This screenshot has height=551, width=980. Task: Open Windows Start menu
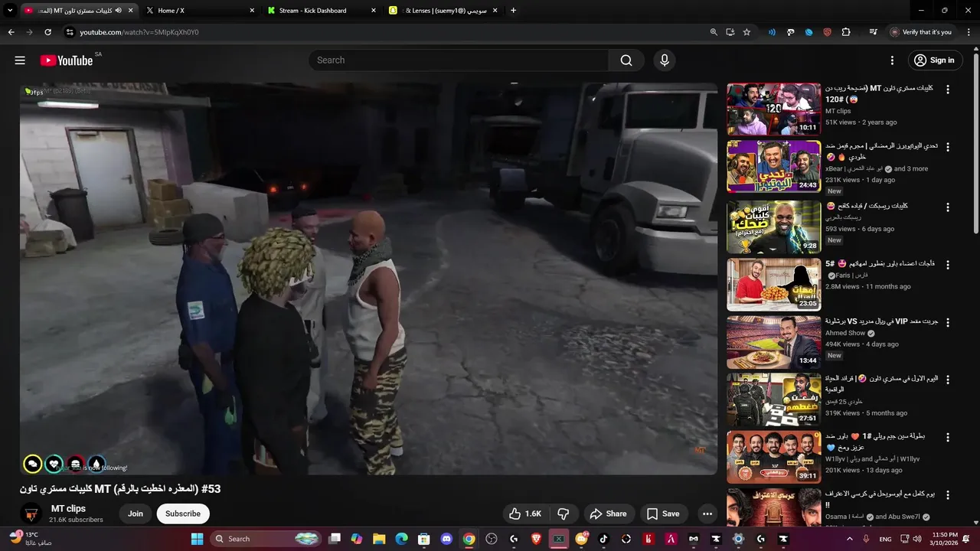click(x=197, y=539)
